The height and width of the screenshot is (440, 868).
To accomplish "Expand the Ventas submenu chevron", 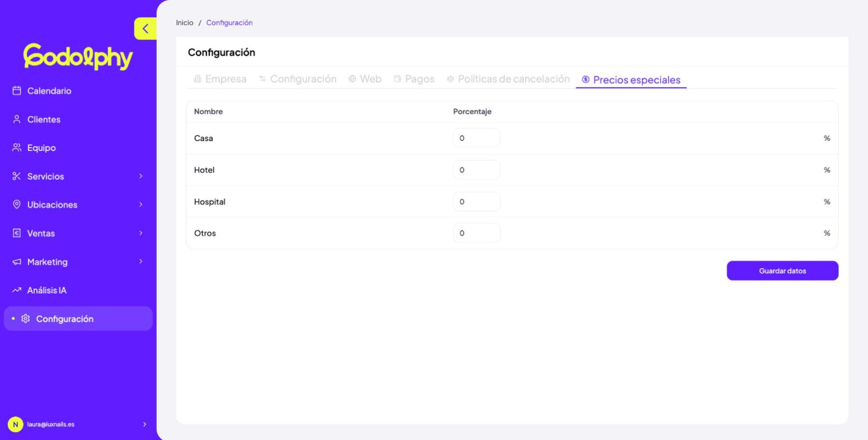I will 141,233.
